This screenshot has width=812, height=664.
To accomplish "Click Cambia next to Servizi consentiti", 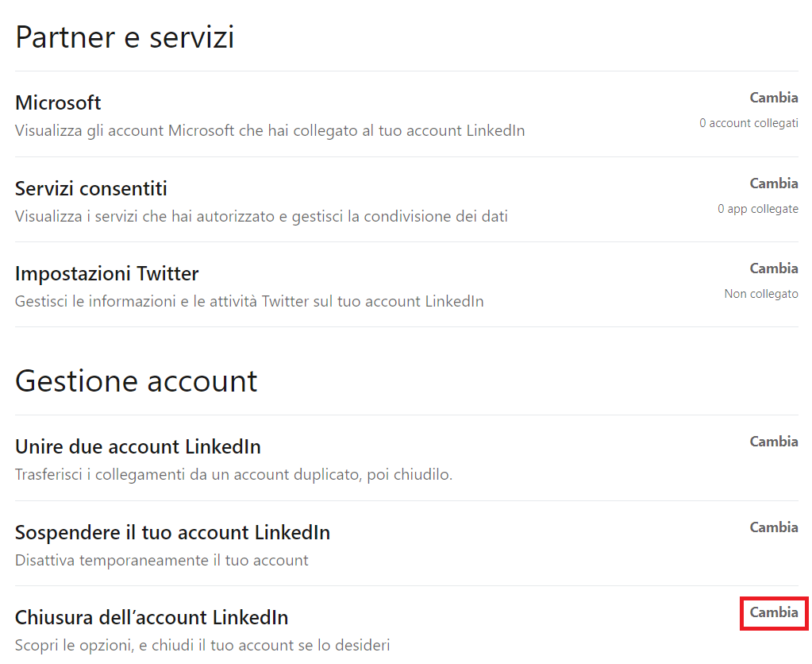I will click(773, 183).
